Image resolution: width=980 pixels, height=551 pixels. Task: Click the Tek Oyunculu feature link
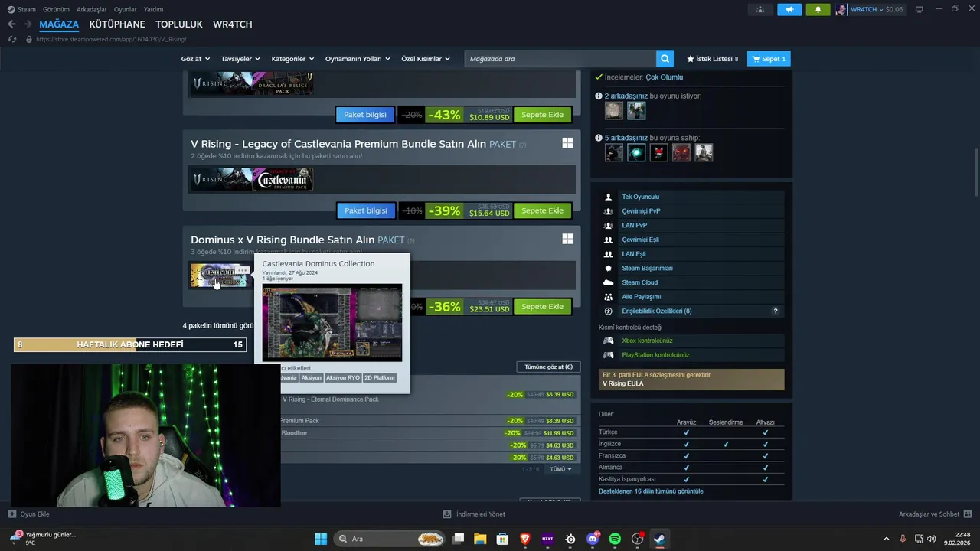640,197
